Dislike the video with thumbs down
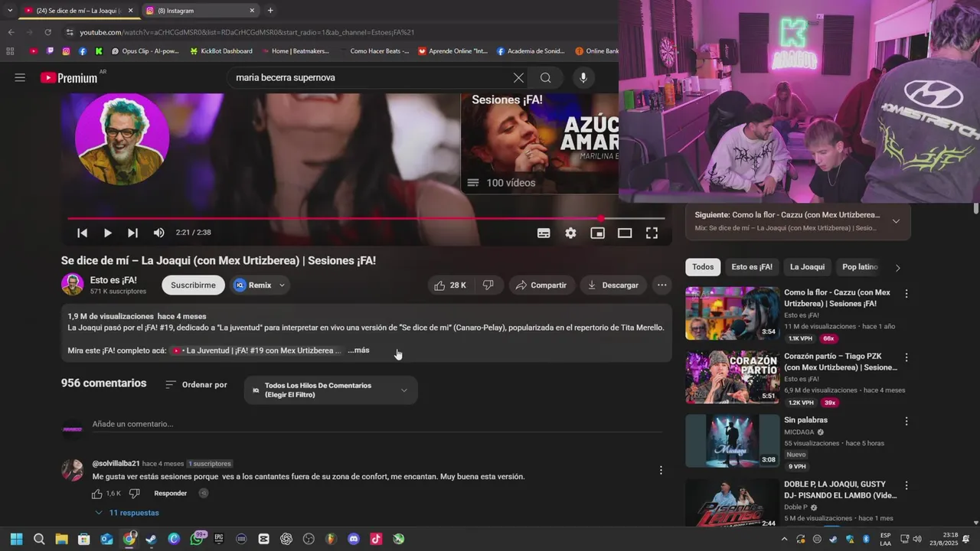The width and height of the screenshot is (980, 551). point(488,285)
